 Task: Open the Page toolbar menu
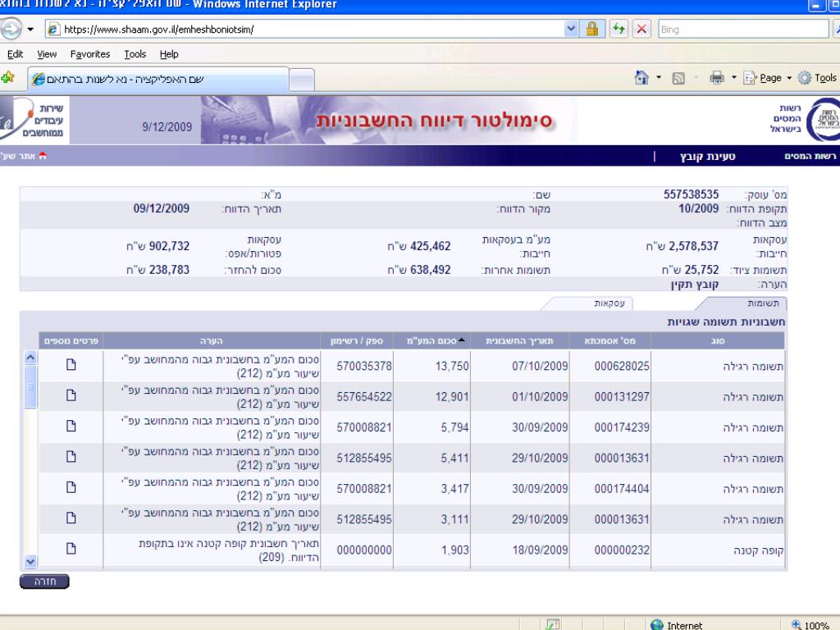(x=767, y=78)
